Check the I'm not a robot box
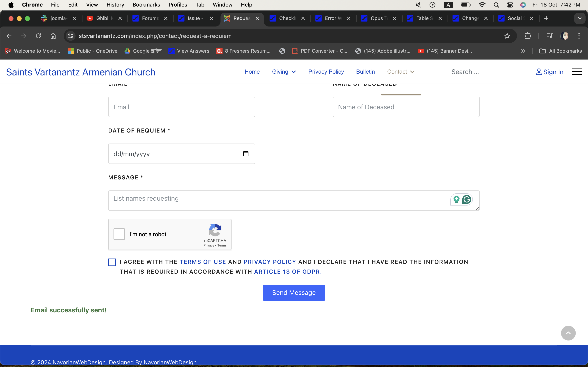Image resolution: width=588 pixels, height=367 pixels. pos(119,234)
